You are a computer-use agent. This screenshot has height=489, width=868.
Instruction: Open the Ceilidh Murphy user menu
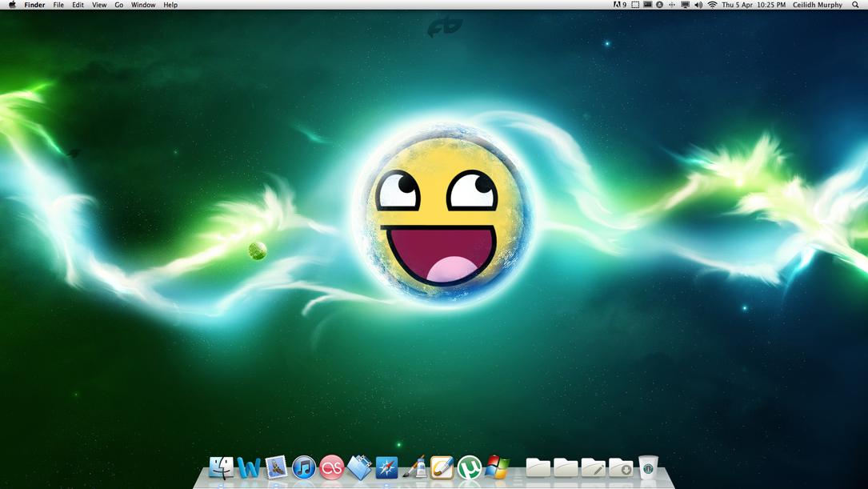[x=817, y=5]
